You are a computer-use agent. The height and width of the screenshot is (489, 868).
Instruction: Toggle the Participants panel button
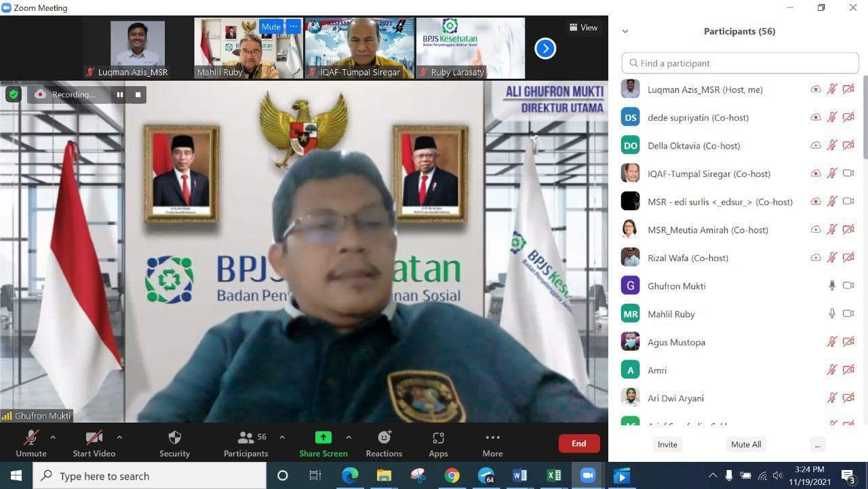click(x=246, y=444)
